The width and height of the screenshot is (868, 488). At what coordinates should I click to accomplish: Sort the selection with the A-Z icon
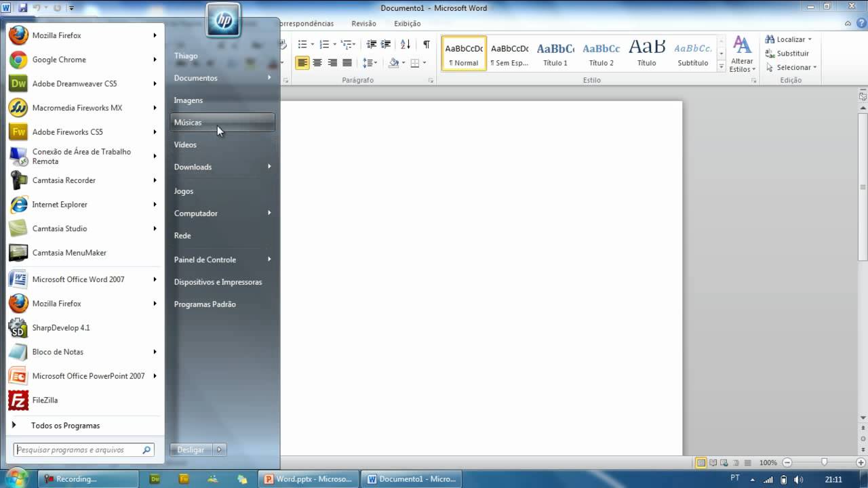coord(406,44)
